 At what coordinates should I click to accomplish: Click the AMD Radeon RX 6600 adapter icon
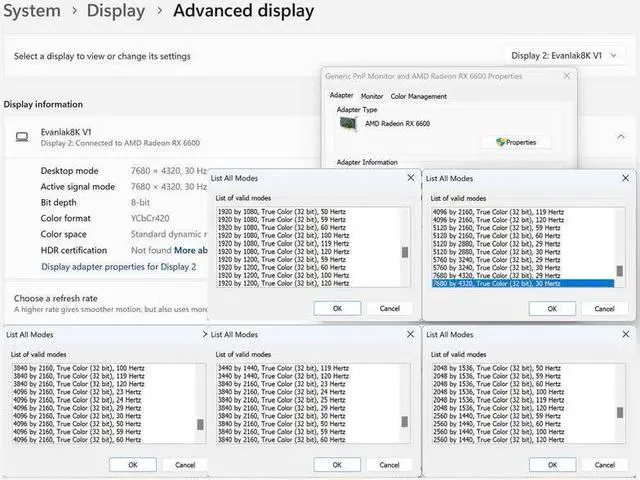click(346, 123)
